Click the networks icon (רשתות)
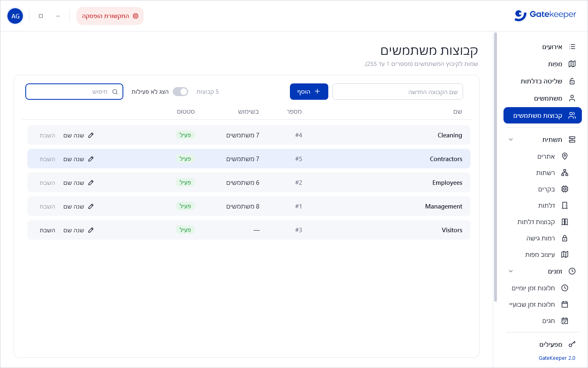Screen dimensions: 588x368 pyautogui.click(x=565, y=173)
